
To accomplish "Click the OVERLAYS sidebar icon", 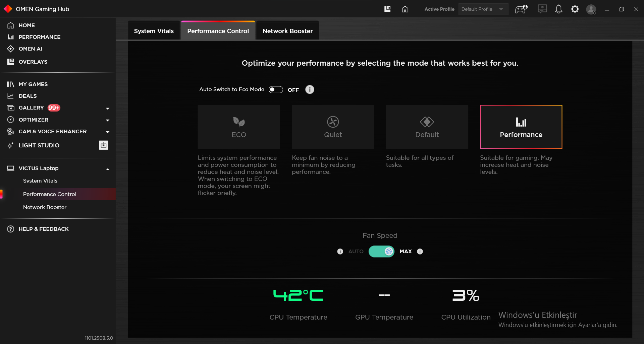I will pyautogui.click(x=11, y=62).
